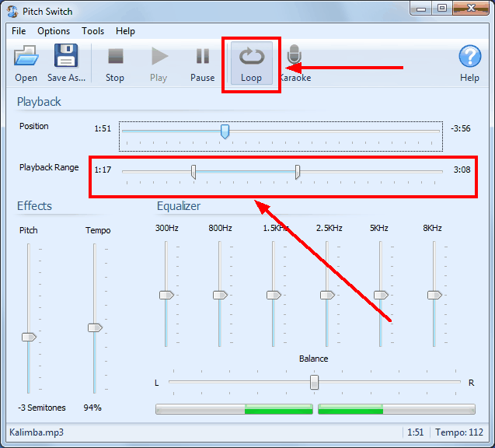Click the 300Hz band label
This screenshot has height=448, width=495.
[x=166, y=228]
